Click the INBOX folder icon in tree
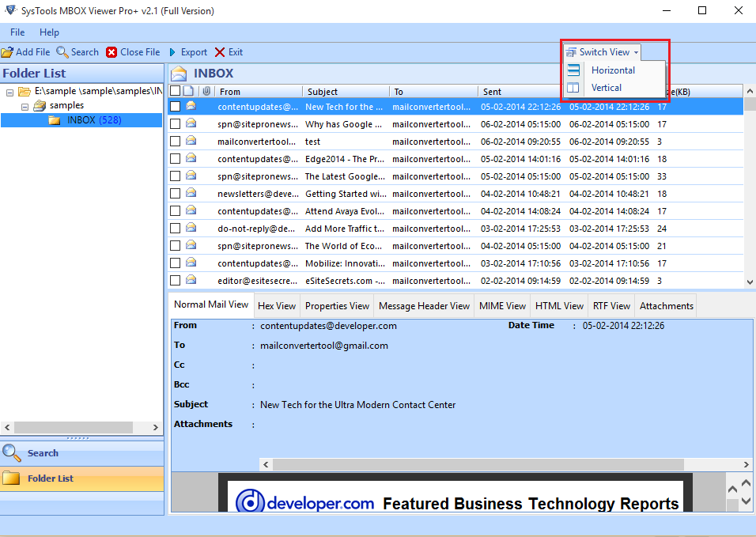Screen dimensions: 756x537 [x=55, y=120]
